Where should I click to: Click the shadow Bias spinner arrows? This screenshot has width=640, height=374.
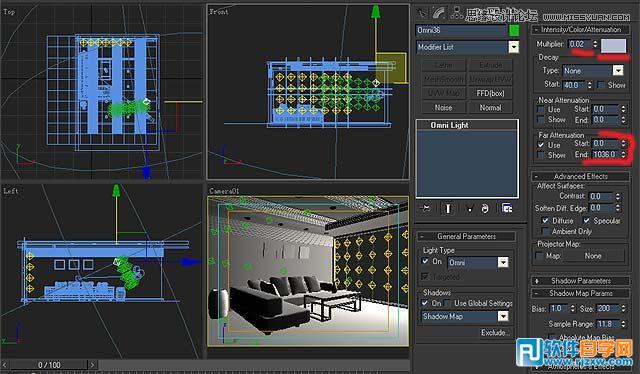[x=572, y=309]
